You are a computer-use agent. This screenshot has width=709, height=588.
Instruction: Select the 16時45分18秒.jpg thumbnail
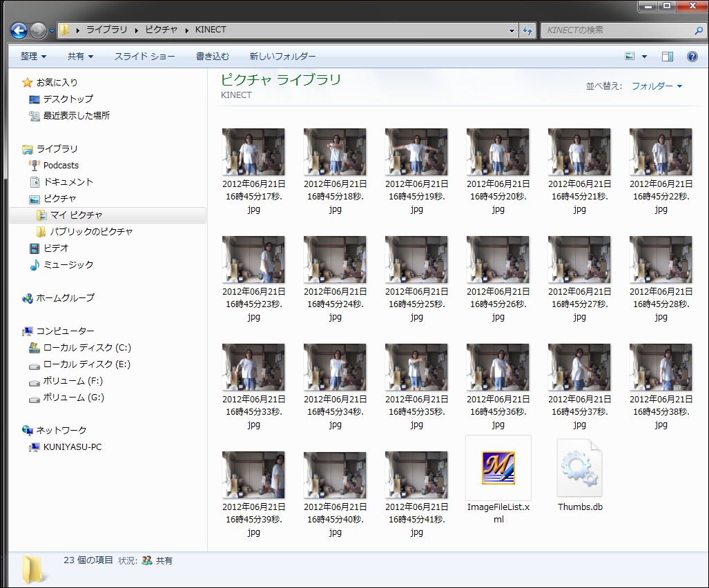[x=335, y=152]
